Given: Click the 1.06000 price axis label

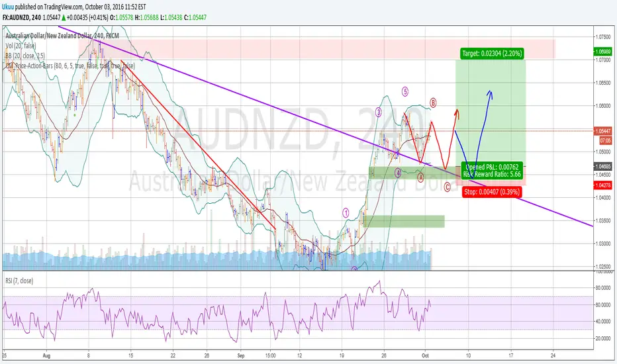Looking at the screenshot, I should [x=603, y=106].
